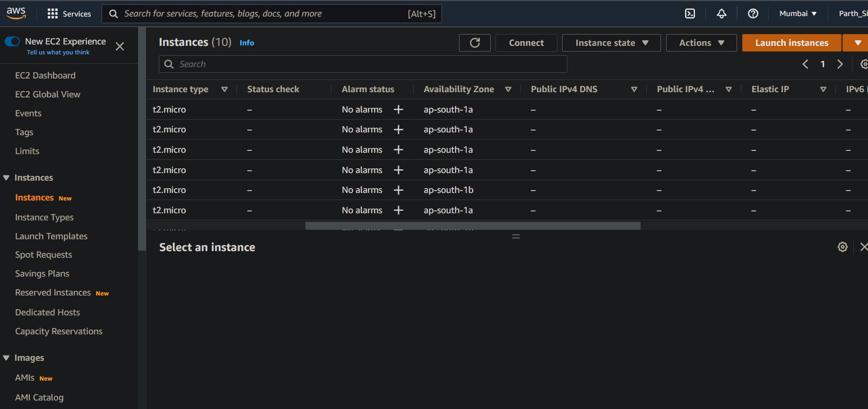Viewport: 868px width, 409px height.
Task: Add alarm for third t2.micro row
Action: pos(399,150)
